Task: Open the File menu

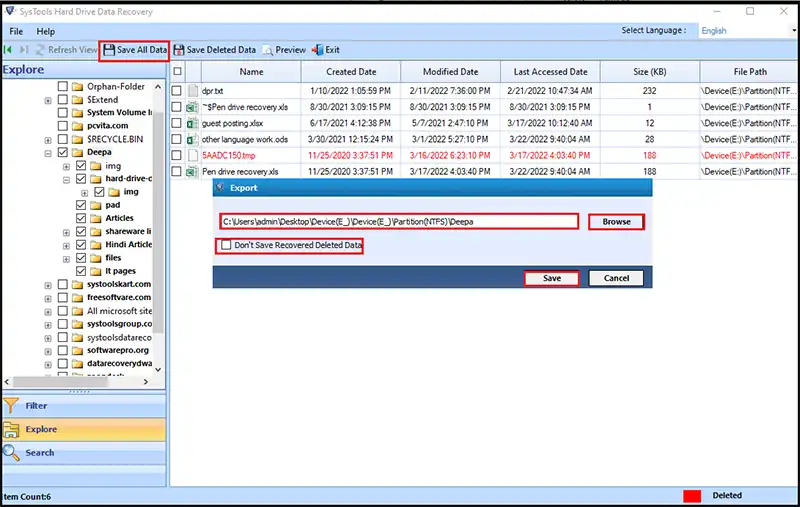Action: tap(16, 32)
